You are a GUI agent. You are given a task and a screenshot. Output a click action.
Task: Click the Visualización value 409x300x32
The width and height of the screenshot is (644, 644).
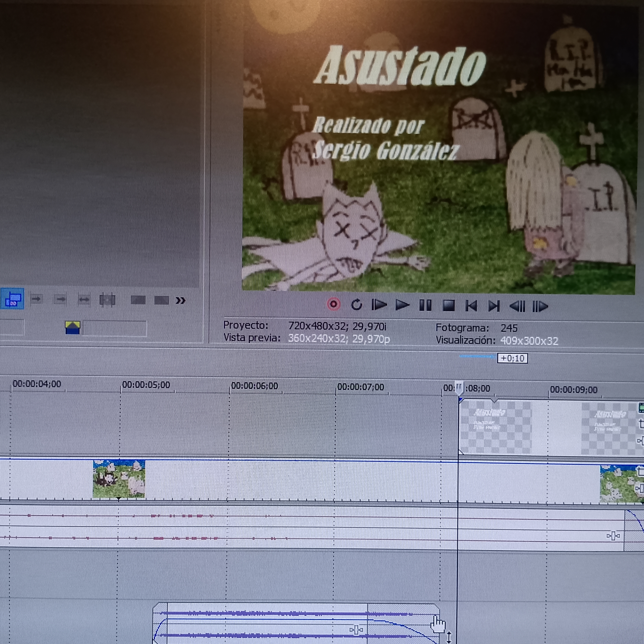click(x=529, y=341)
